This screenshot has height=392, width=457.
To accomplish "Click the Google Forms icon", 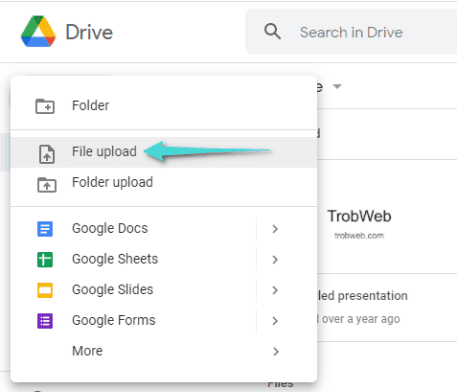I will point(45,321).
